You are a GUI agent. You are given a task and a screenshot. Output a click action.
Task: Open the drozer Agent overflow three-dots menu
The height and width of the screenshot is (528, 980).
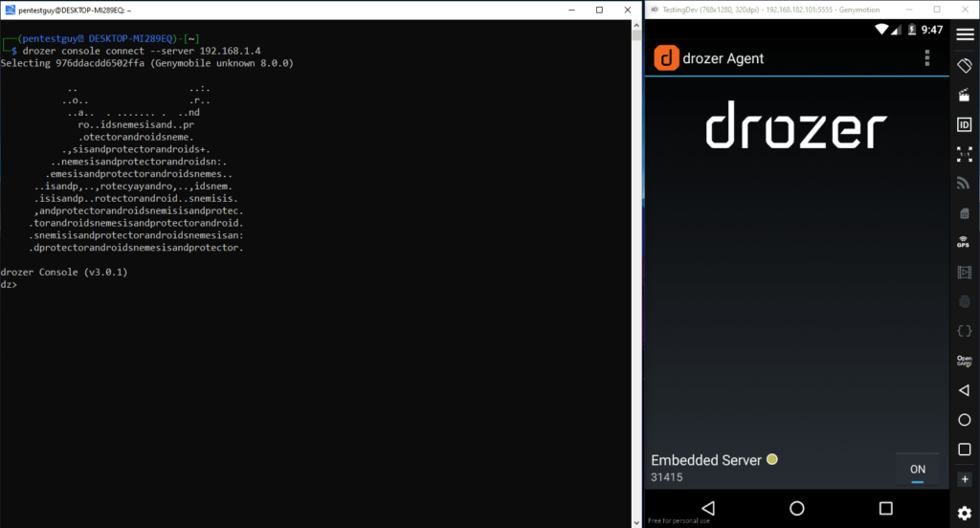click(x=927, y=57)
